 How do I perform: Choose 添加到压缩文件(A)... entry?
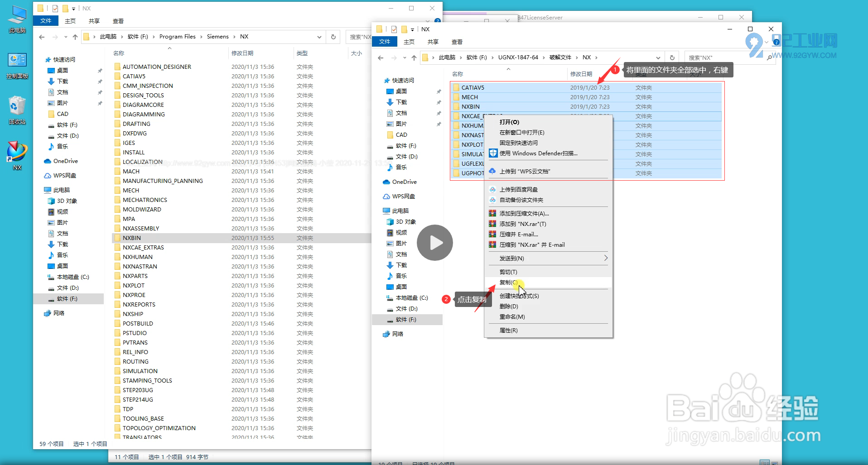point(548,214)
